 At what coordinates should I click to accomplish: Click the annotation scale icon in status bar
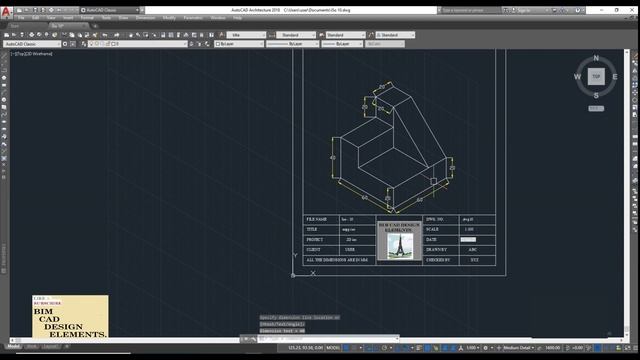click(x=461, y=348)
